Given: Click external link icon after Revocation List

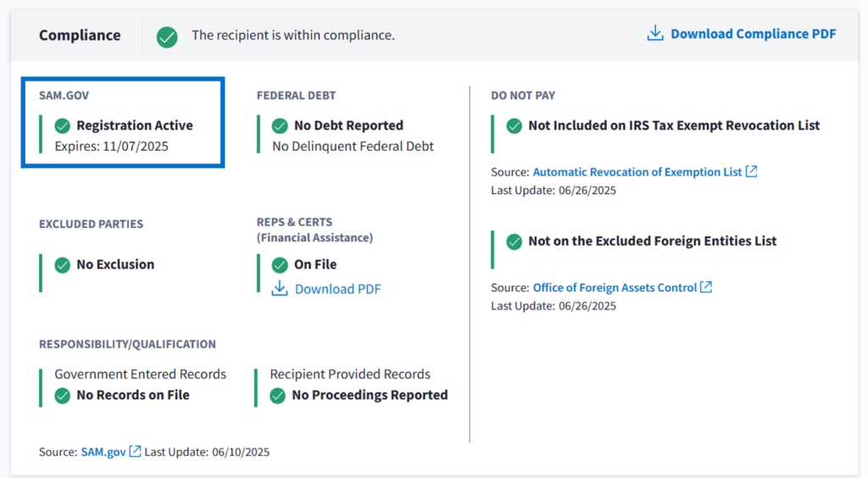Looking at the screenshot, I should [x=751, y=171].
